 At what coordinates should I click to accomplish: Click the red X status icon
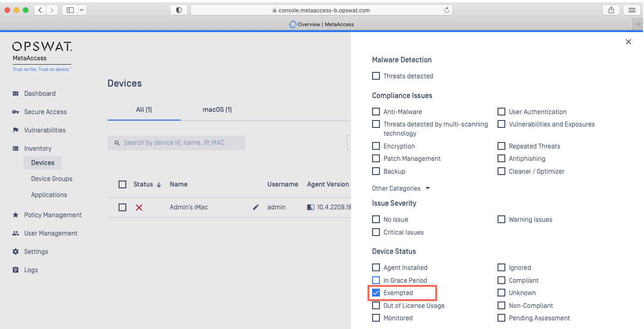click(139, 208)
